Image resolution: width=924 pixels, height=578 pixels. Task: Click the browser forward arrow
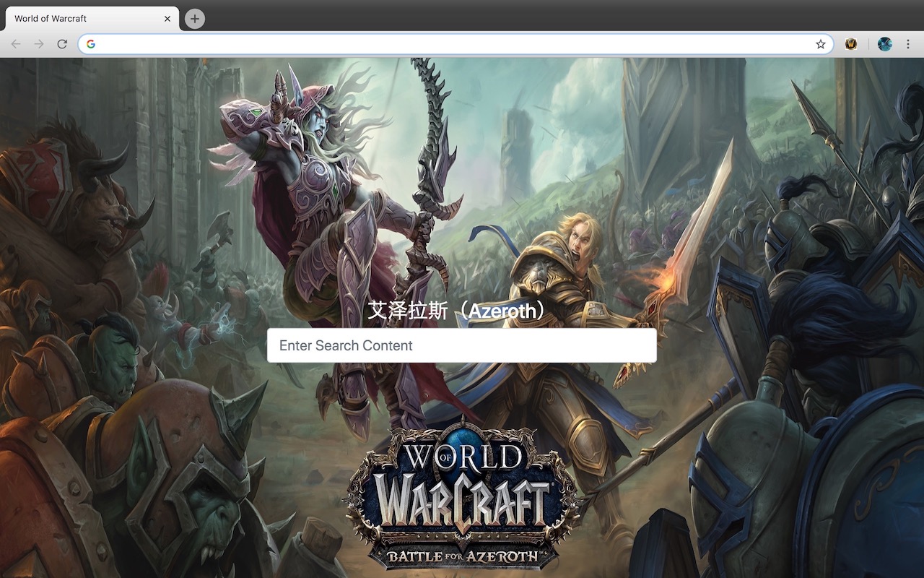click(39, 44)
